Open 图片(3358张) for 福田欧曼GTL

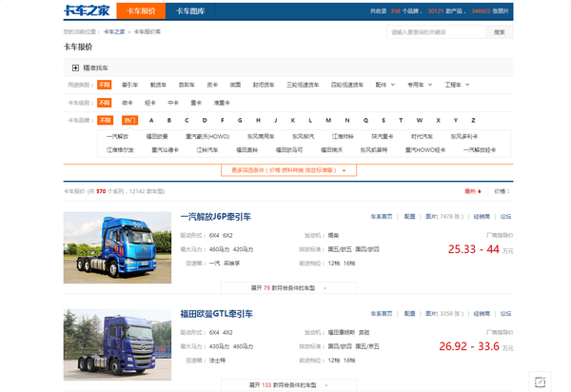pyautogui.click(x=444, y=313)
